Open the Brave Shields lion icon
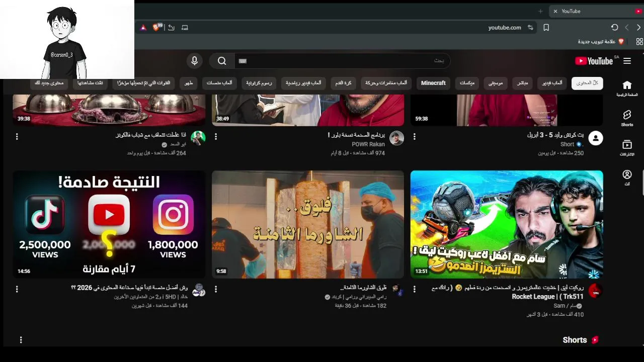 (156, 27)
